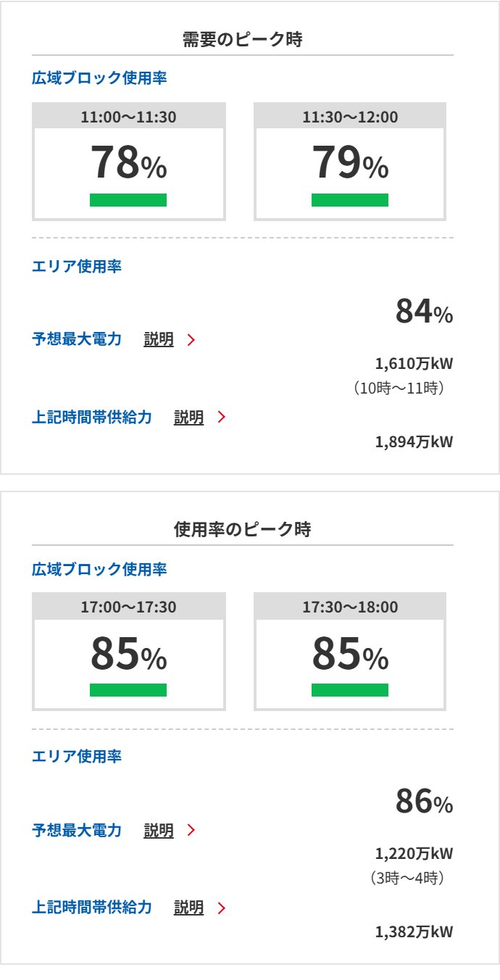Click green bar under 17:30〜18:00 85%
This screenshot has width=500, height=980.
click(350, 690)
